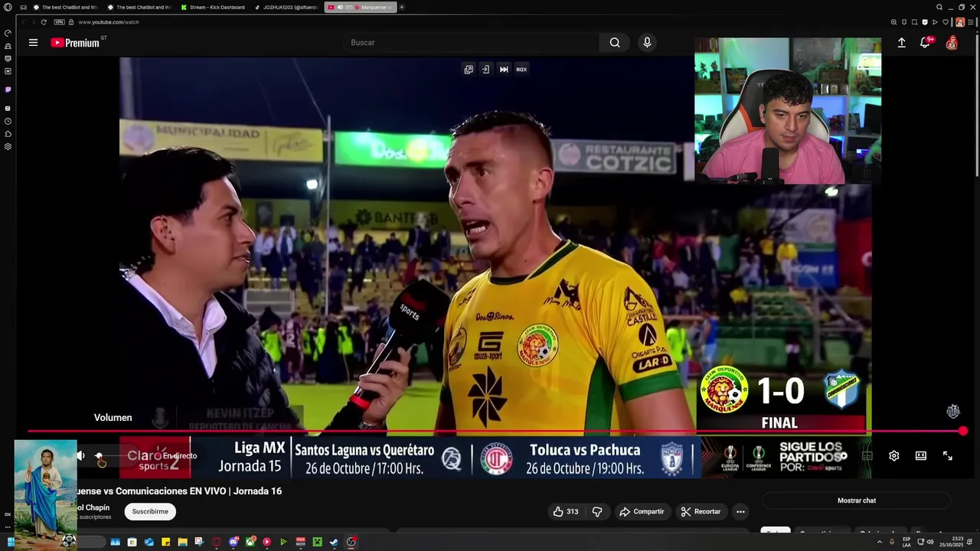Open File Explorer from taskbar
The width and height of the screenshot is (980, 551).
click(x=182, y=542)
